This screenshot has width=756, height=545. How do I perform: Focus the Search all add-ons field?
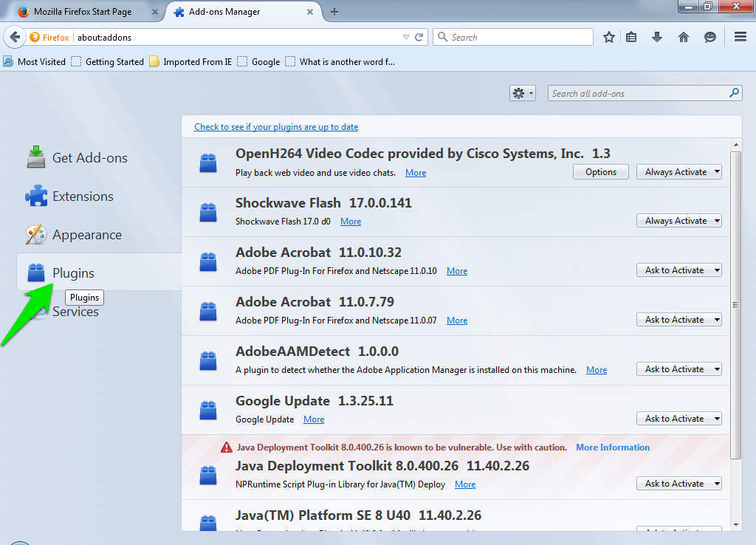click(645, 93)
